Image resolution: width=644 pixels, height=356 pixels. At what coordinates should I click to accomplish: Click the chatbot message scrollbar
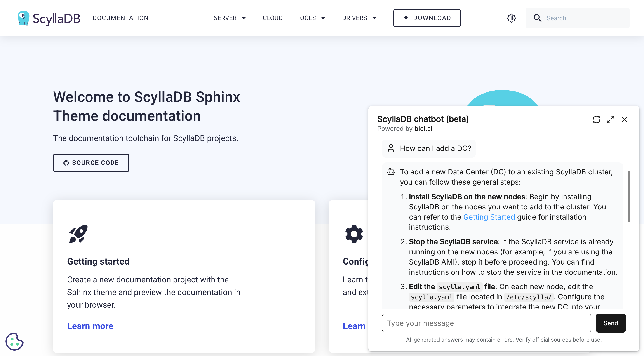[629, 196]
